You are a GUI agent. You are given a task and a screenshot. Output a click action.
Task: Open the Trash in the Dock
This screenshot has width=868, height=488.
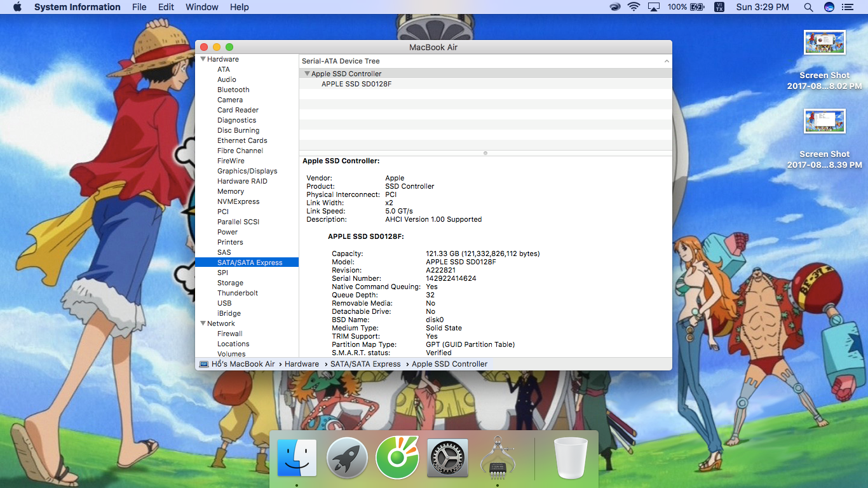[571, 457]
